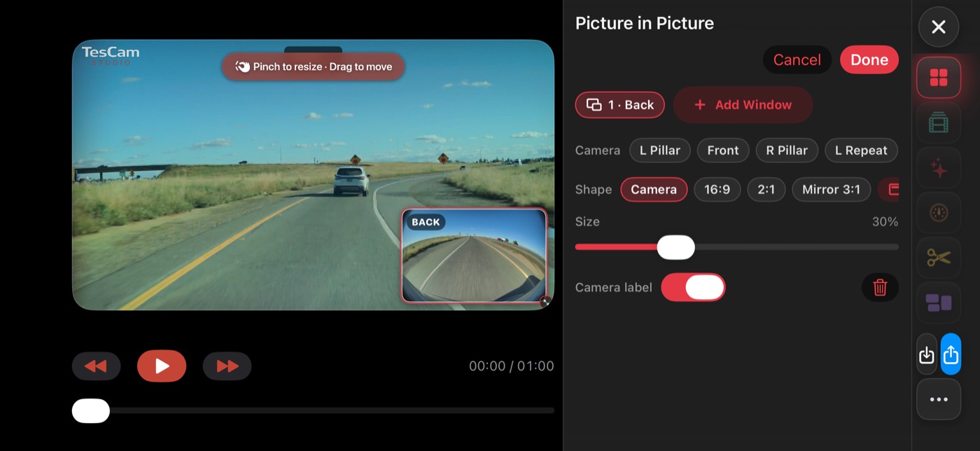
Task: Tap the blue share icon
Action: point(951,354)
